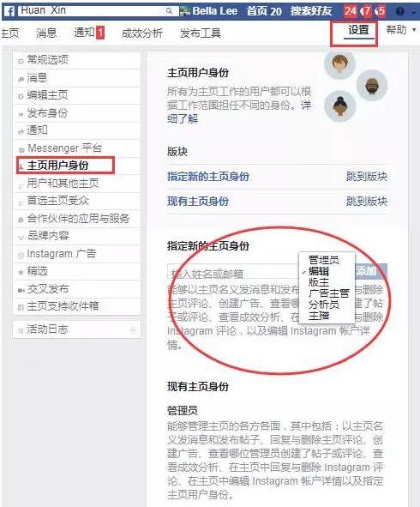
Task: Click 现有主页身份 section link
Action: [x=198, y=201]
